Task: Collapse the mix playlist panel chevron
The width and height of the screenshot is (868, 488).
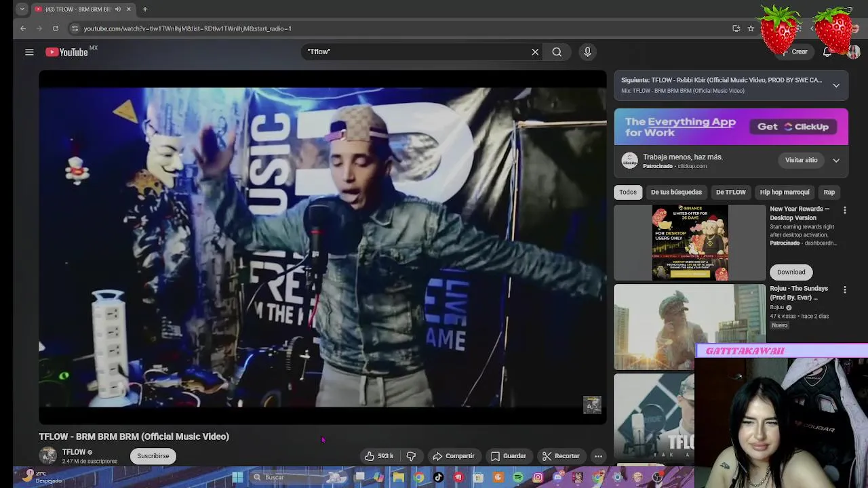Action: 836,85
